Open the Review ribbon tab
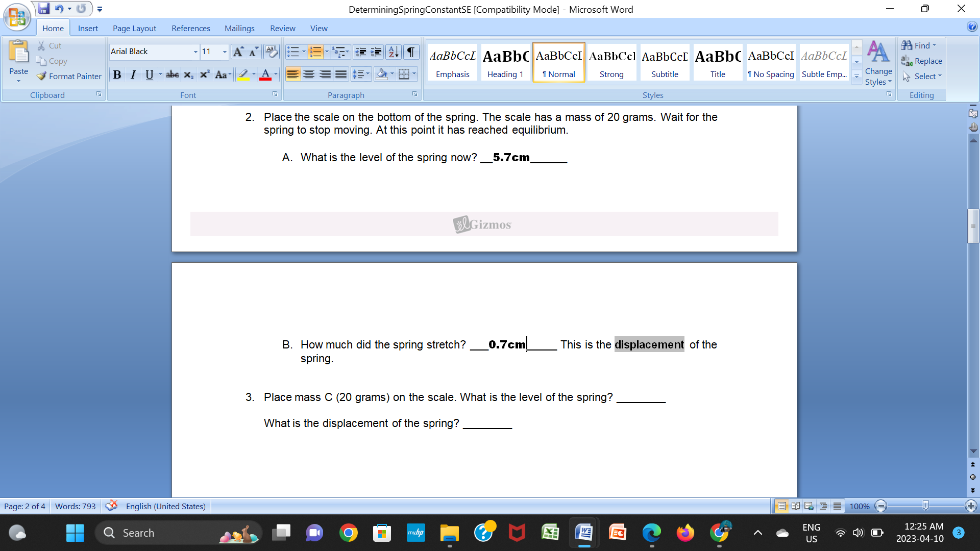980x551 pixels. 282,28
